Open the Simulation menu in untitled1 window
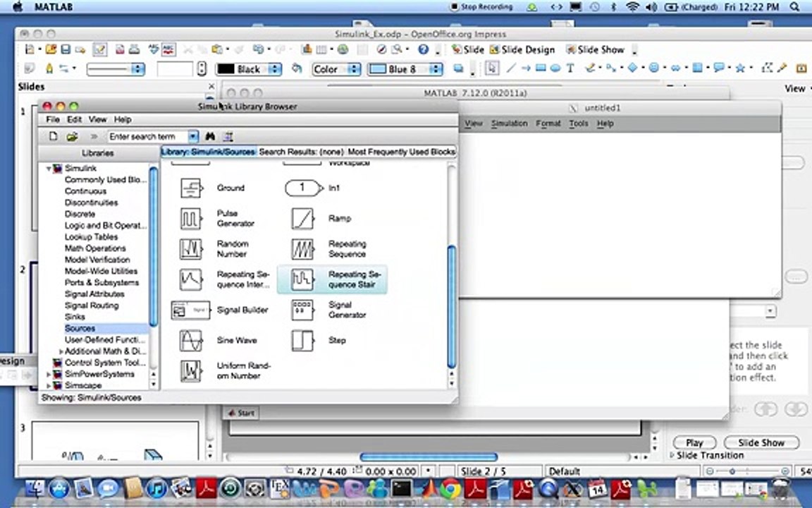 coord(509,123)
